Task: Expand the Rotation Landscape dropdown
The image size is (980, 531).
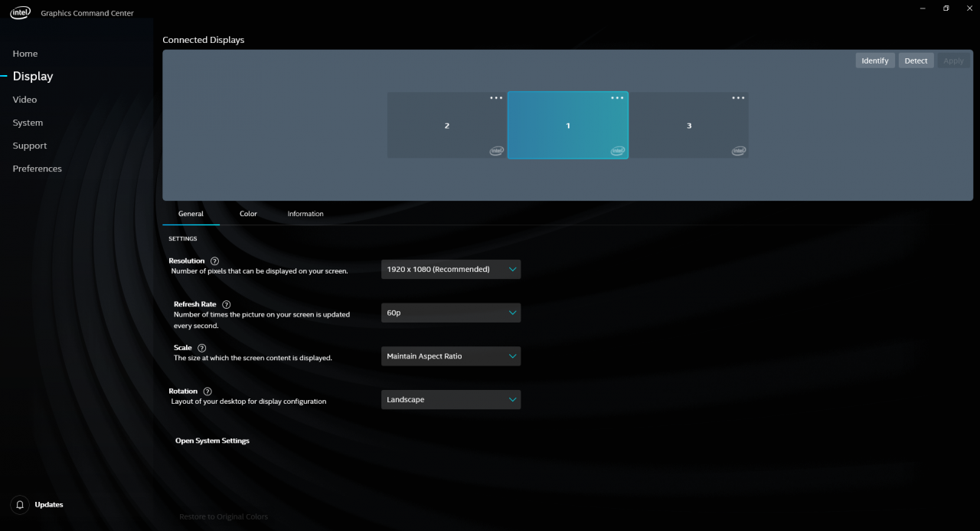Action: (451, 399)
